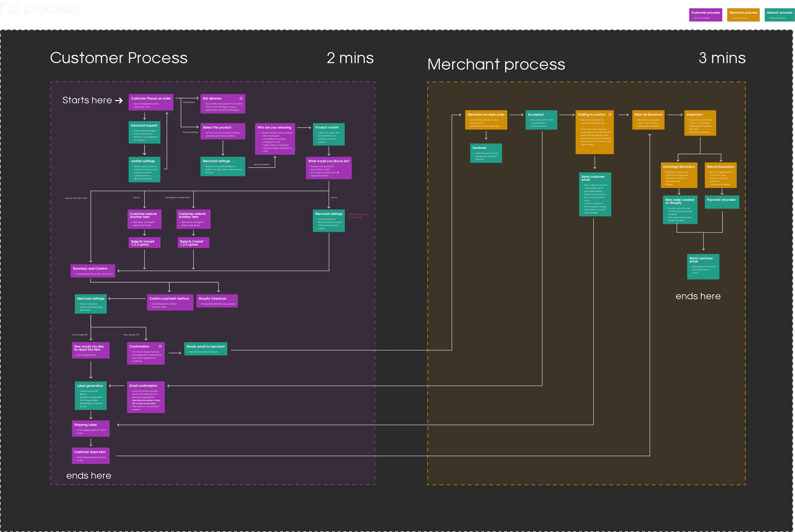Viewport: 795px width, 532px height.
Task: Select the New order created on Shopify card
Action: click(680, 210)
